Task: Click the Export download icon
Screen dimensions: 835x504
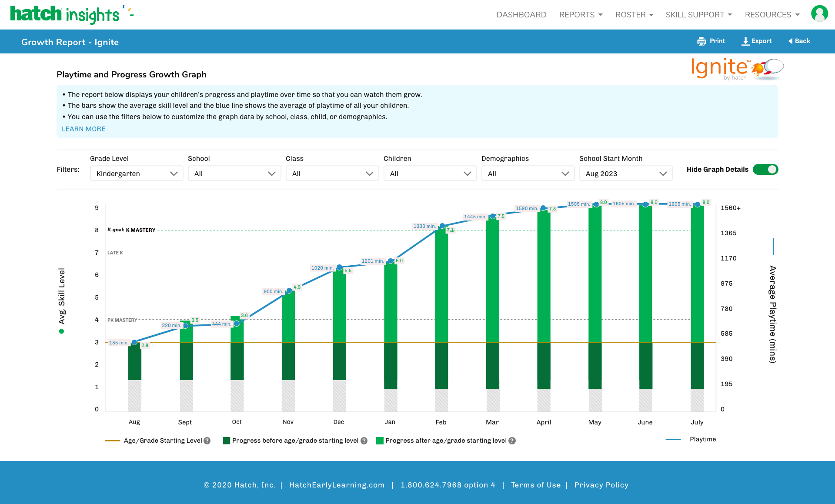Action: pyautogui.click(x=745, y=41)
